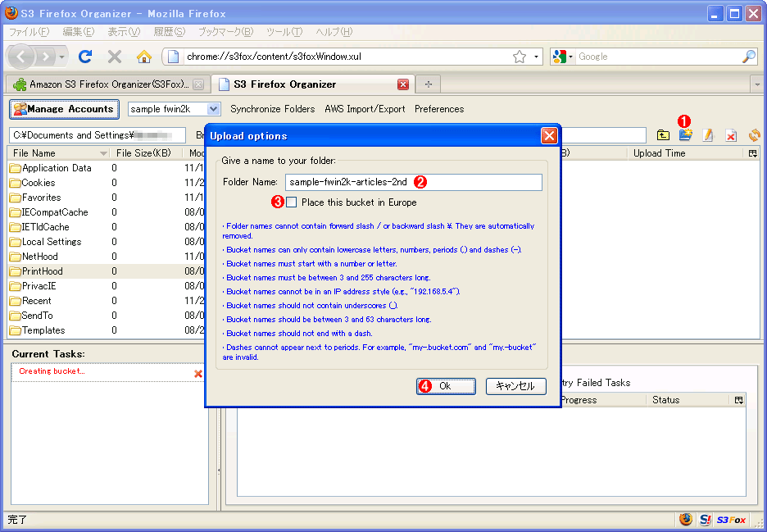Select the Local Settings folder row
This screenshot has height=532, width=767.
point(106,242)
